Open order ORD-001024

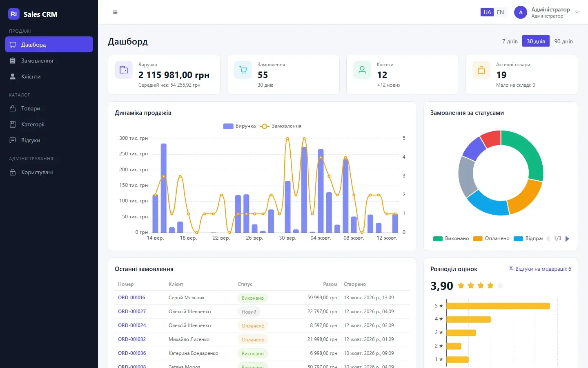[x=132, y=325]
